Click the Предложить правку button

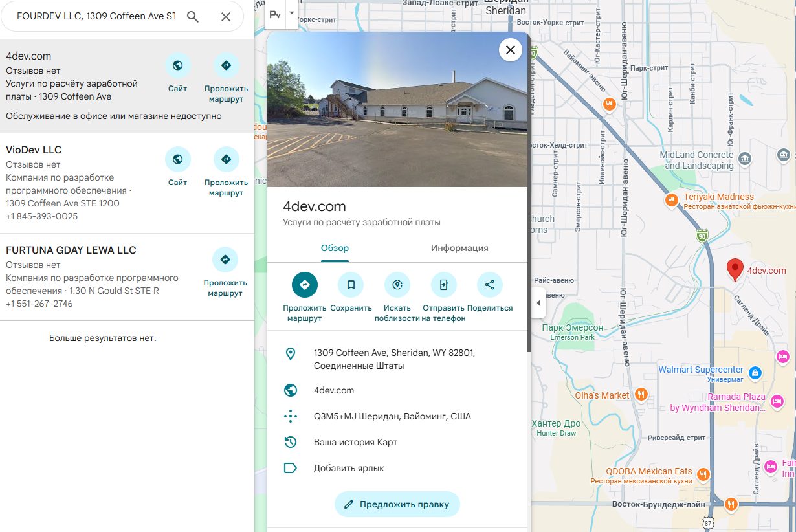397,504
